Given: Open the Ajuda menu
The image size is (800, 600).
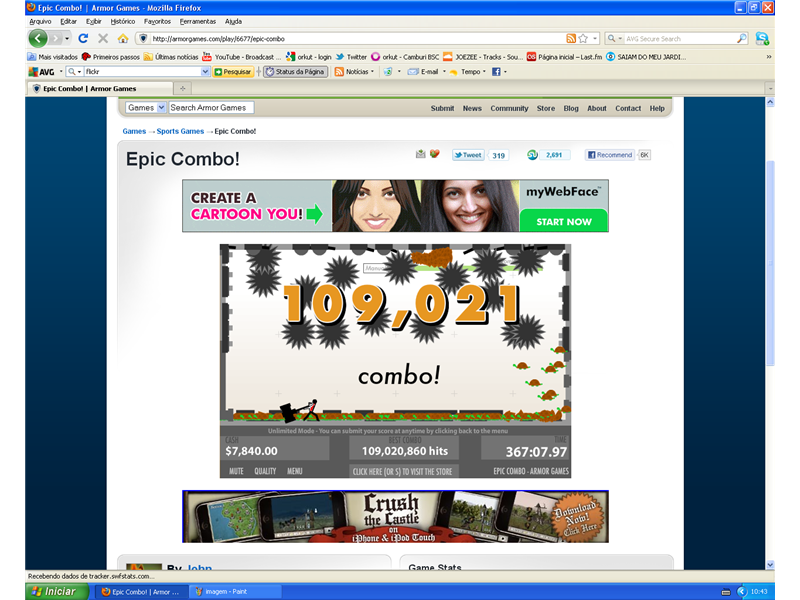Looking at the screenshot, I should pyautogui.click(x=233, y=21).
